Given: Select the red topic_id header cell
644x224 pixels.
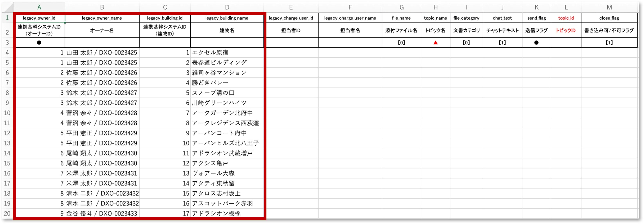Looking at the screenshot, I should pos(566,18).
